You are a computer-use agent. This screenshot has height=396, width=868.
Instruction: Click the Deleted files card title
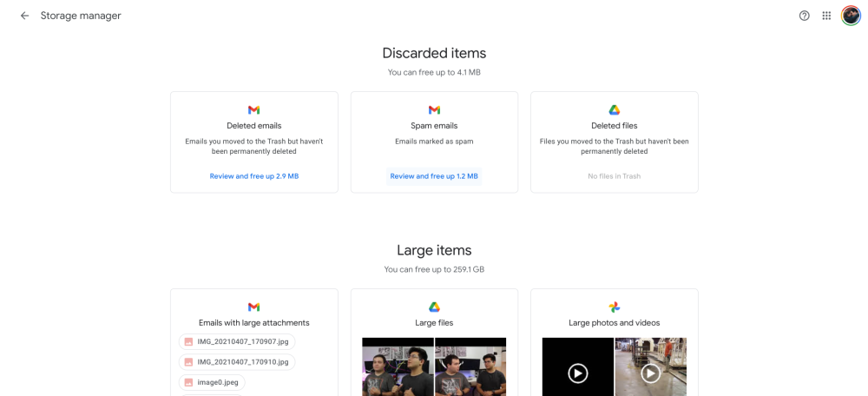[614, 126]
